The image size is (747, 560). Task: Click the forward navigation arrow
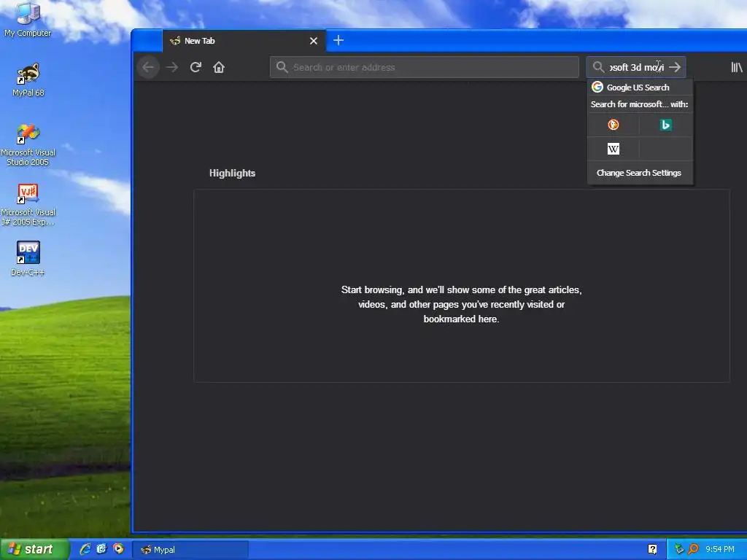[x=172, y=67]
